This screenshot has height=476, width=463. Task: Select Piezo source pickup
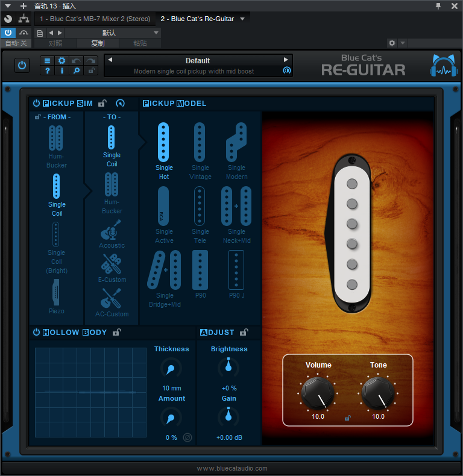(56, 296)
